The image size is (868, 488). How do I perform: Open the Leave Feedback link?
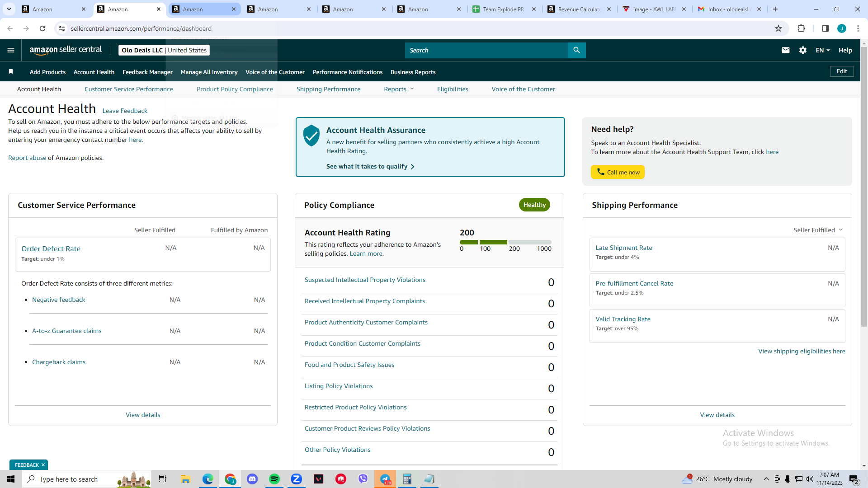tap(125, 111)
